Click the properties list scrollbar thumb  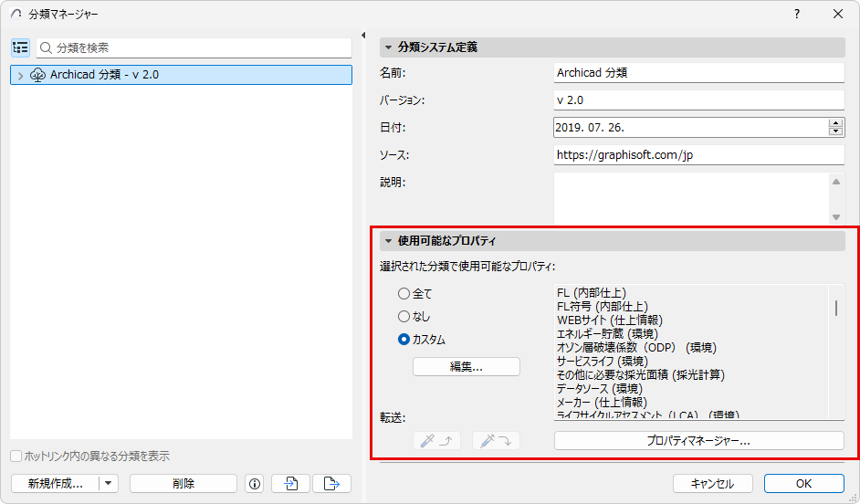pos(836,308)
